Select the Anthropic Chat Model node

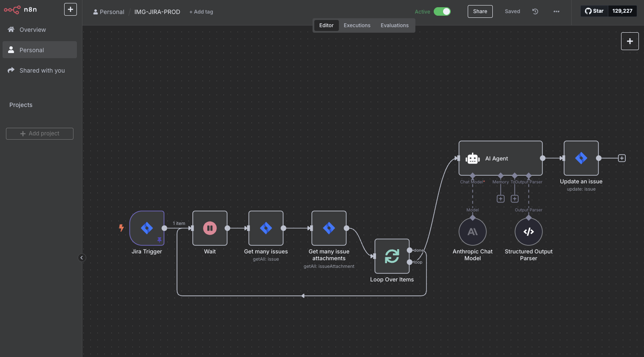(x=472, y=232)
